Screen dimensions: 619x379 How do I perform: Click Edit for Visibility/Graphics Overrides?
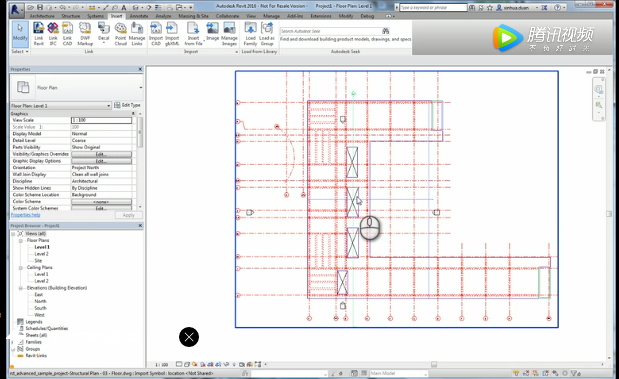tap(101, 154)
